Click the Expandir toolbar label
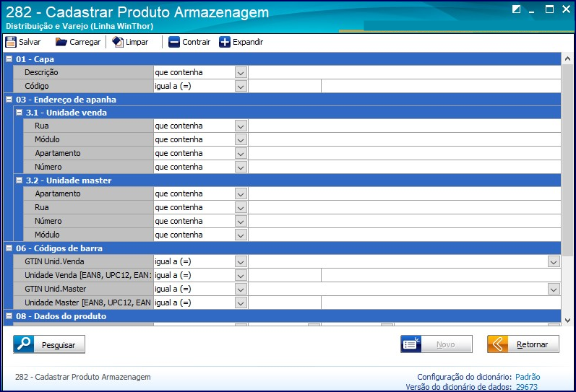Viewport: 576px width, 392px height. pyautogui.click(x=248, y=42)
